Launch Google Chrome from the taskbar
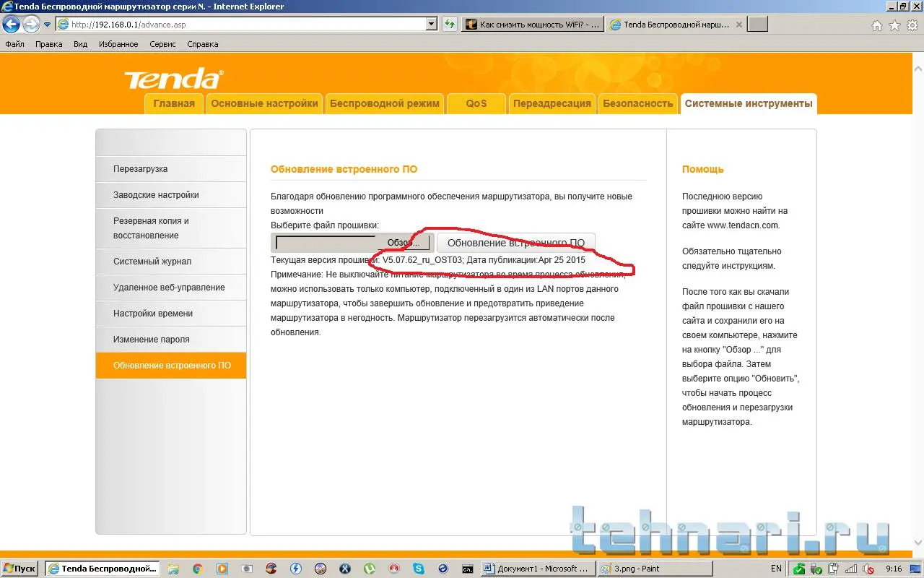The image size is (924, 578). pos(198,569)
